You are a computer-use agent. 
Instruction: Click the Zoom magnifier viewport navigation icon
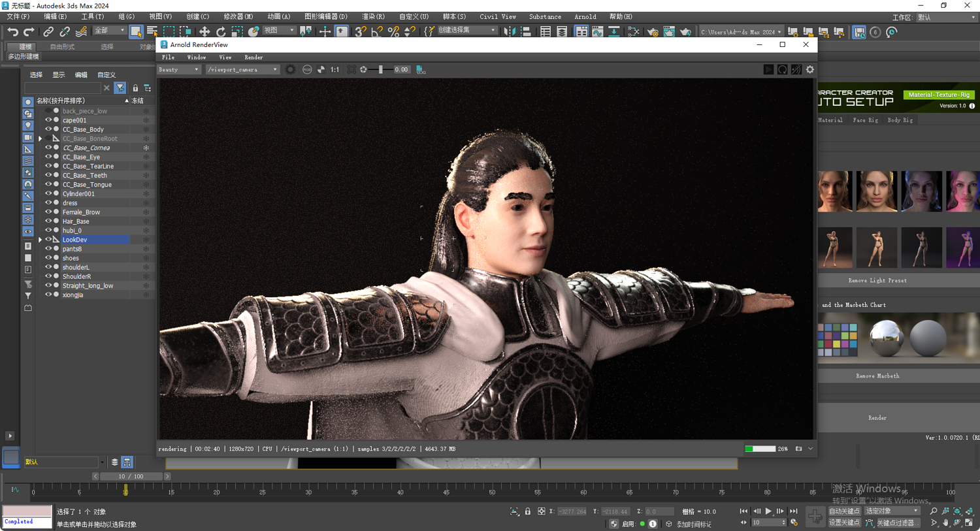coord(933,511)
